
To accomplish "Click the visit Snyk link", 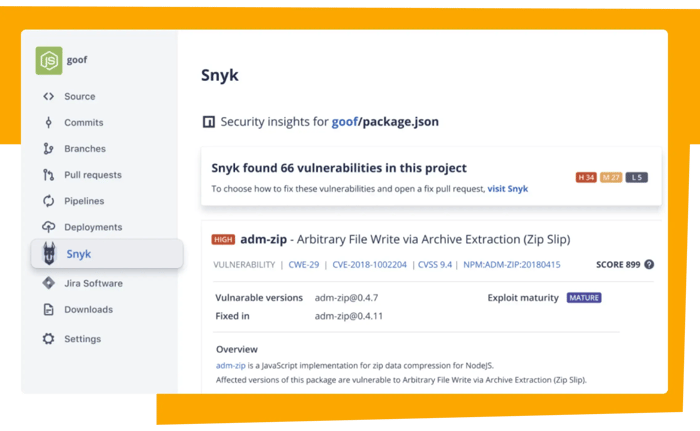I will coord(508,189).
